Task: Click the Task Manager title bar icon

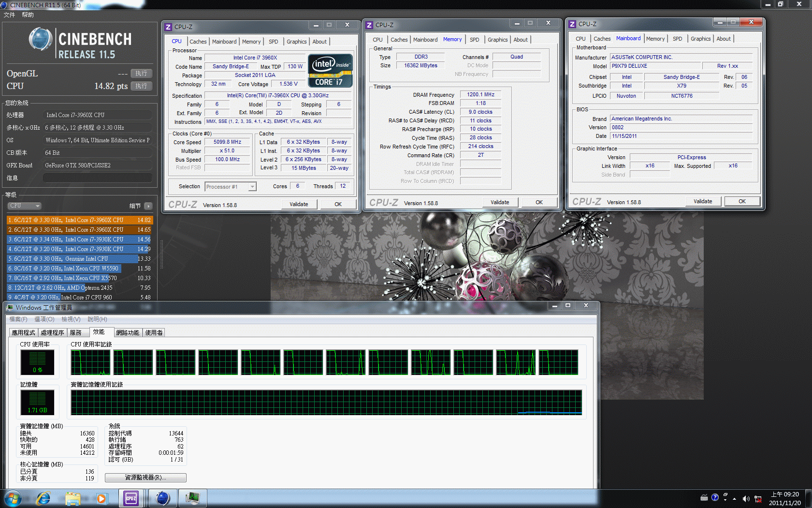Action: click(x=11, y=307)
